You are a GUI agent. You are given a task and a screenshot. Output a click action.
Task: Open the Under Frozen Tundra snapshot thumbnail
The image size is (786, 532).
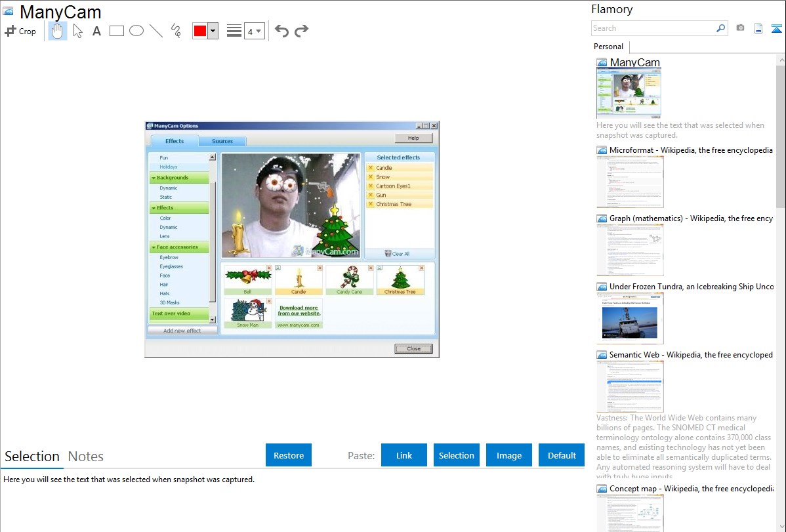[x=630, y=318]
